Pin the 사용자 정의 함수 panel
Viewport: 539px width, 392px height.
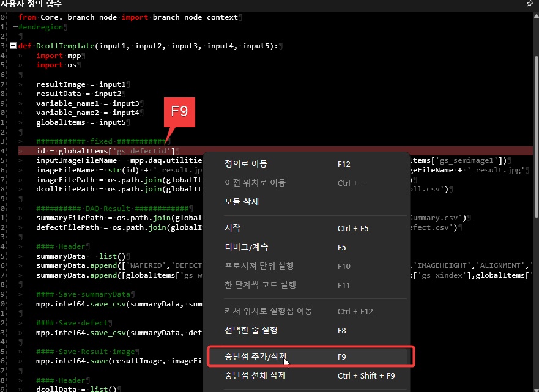530,4
